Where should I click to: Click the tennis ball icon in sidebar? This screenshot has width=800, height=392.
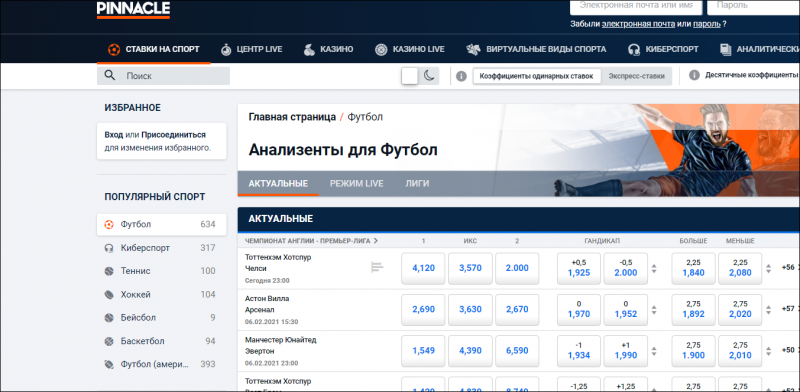[109, 271]
